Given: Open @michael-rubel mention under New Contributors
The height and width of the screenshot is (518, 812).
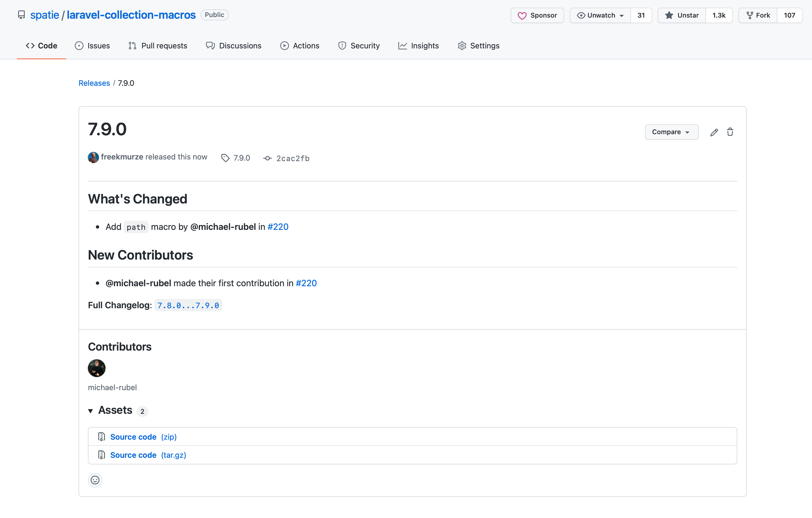Looking at the screenshot, I should coord(138,283).
